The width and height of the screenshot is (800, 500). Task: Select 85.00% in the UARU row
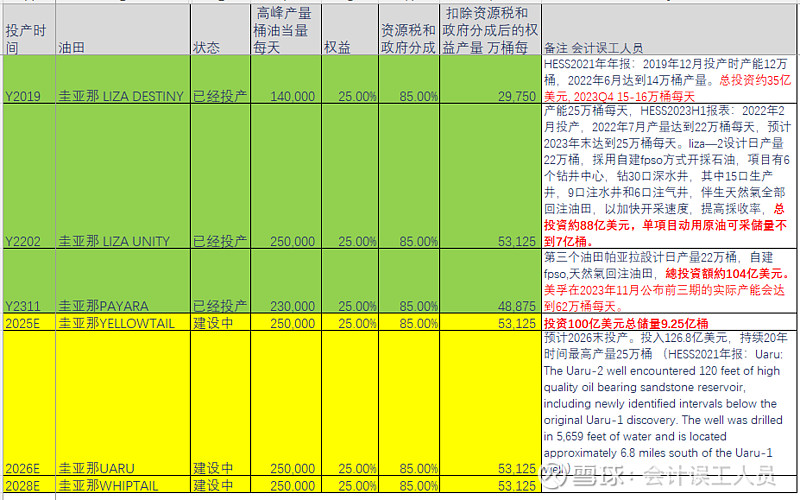click(409, 404)
